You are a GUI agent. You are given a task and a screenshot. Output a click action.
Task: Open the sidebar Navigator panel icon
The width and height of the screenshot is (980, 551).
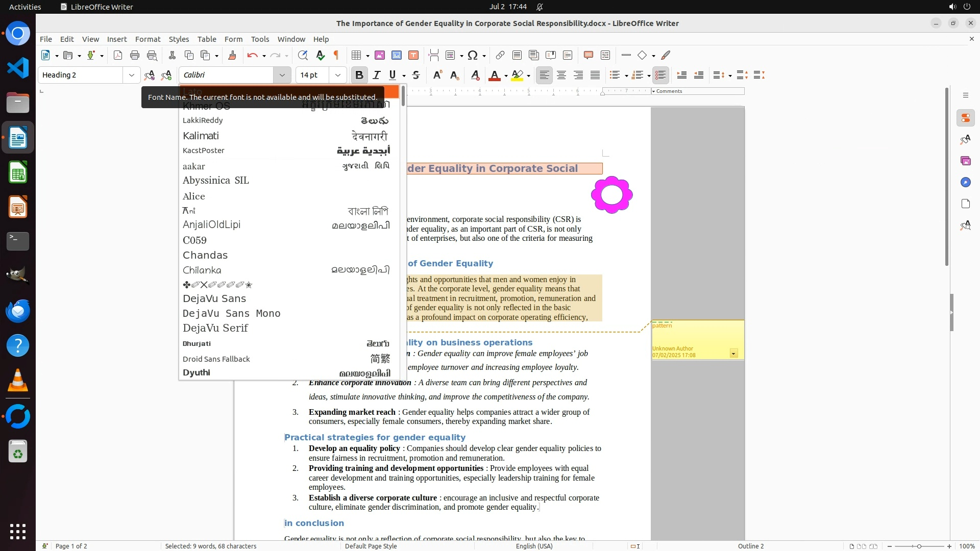[x=965, y=182]
